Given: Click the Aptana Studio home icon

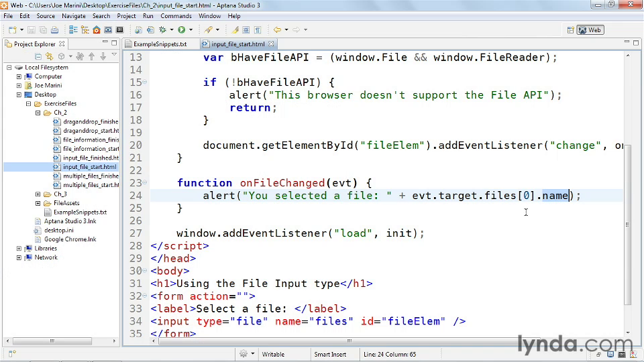Looking at the screenshot, I should click(x=97, y=30).
